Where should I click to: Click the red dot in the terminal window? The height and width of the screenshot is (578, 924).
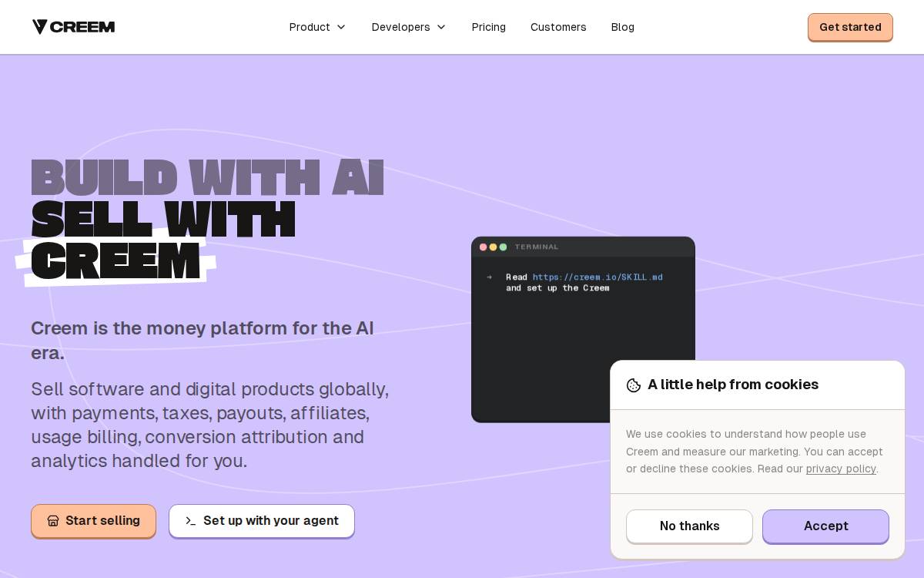coord(484,247)
